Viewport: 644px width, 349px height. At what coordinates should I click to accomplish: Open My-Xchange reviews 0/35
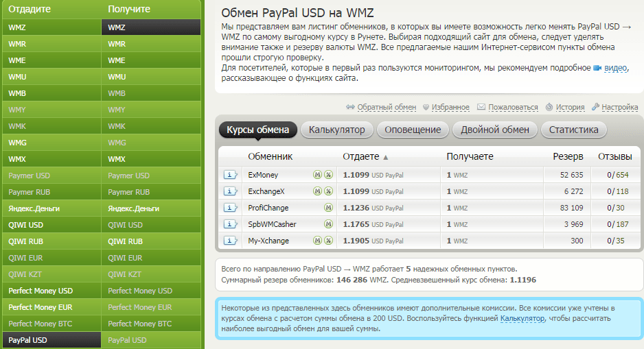[616, 241]
